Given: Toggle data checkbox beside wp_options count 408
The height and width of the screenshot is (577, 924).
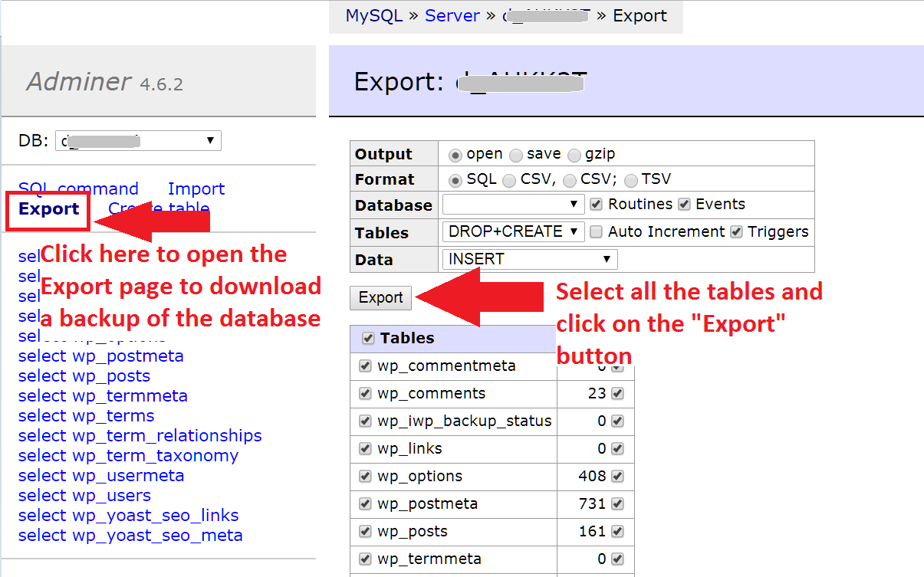Looking at the screenshot, I should [618, 477].
